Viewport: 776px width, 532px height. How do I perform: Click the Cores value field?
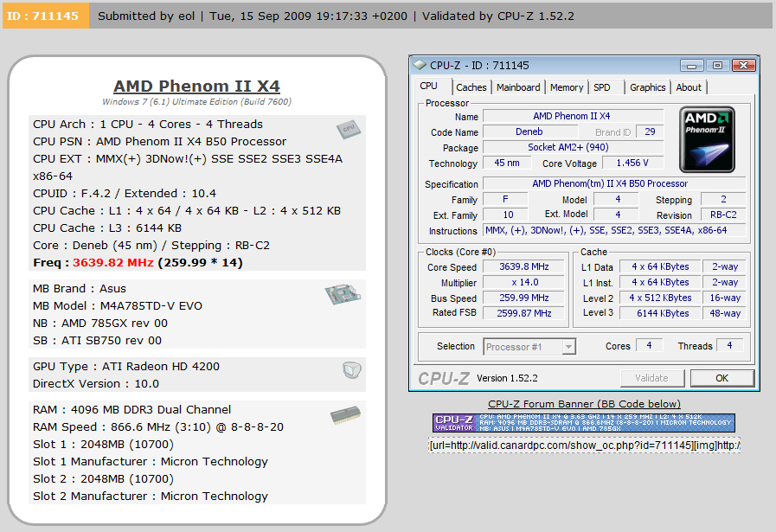point(649,345)
